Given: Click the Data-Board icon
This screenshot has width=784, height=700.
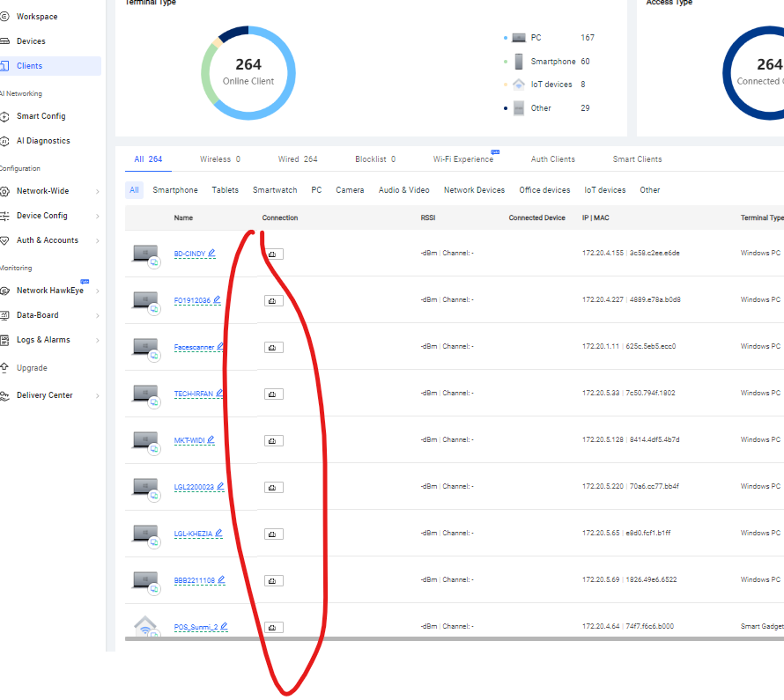Looking at the screenshot, I should [4, 315].
